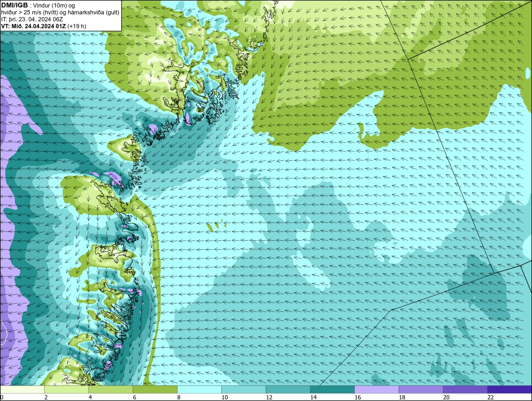This screenshot has height=401, width=532.
Task: Click the 20–22 m/s violet legend swatch
Action: point(465,389)
